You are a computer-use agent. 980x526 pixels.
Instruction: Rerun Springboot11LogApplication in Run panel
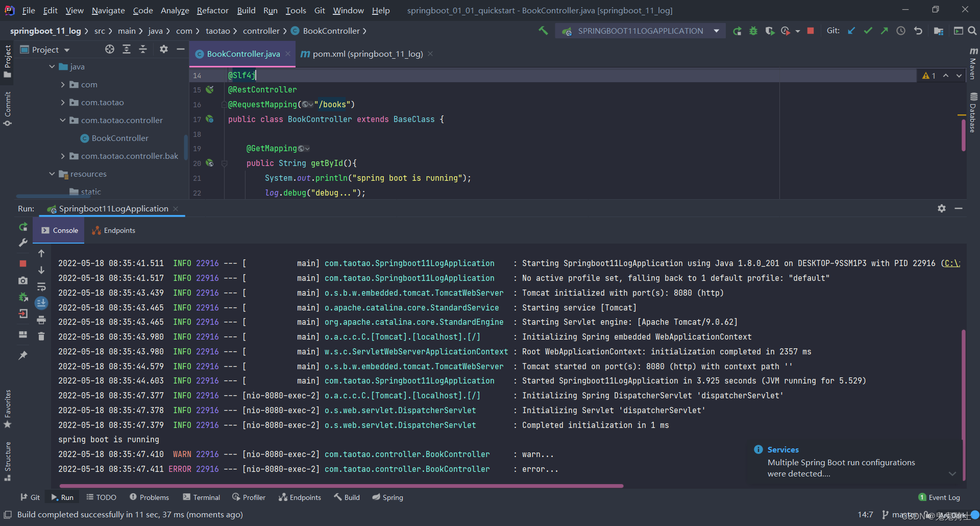[23, 227]
